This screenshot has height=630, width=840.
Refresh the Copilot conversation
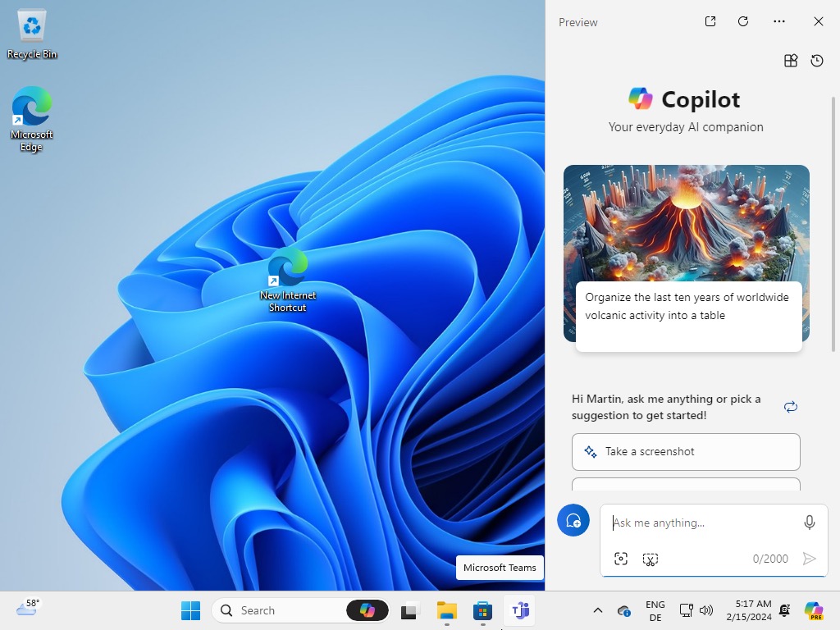742,22
